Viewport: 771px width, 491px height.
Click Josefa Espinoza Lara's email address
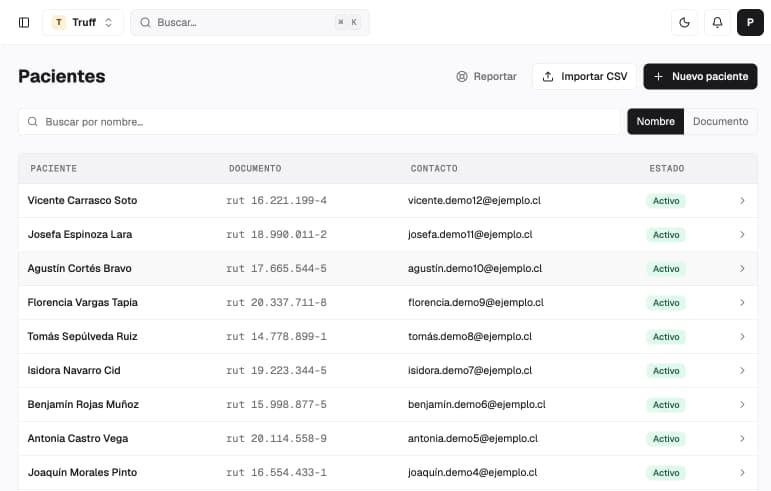click(470, 234)
